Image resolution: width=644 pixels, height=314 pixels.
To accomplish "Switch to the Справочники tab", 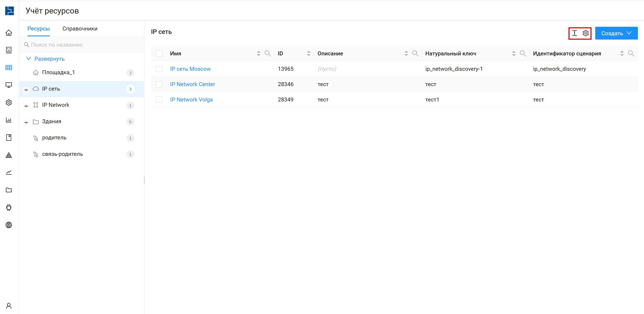I will point(80,29).
